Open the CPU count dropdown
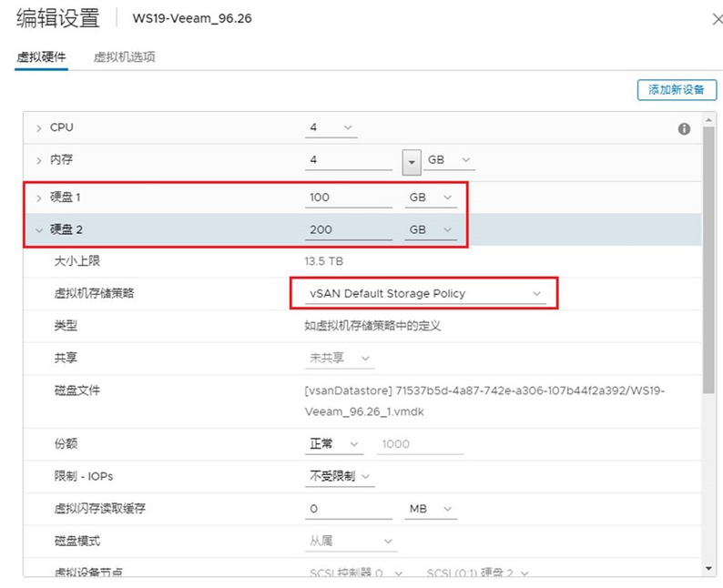The width and height of the screenshot is (723, 588). 331,128
